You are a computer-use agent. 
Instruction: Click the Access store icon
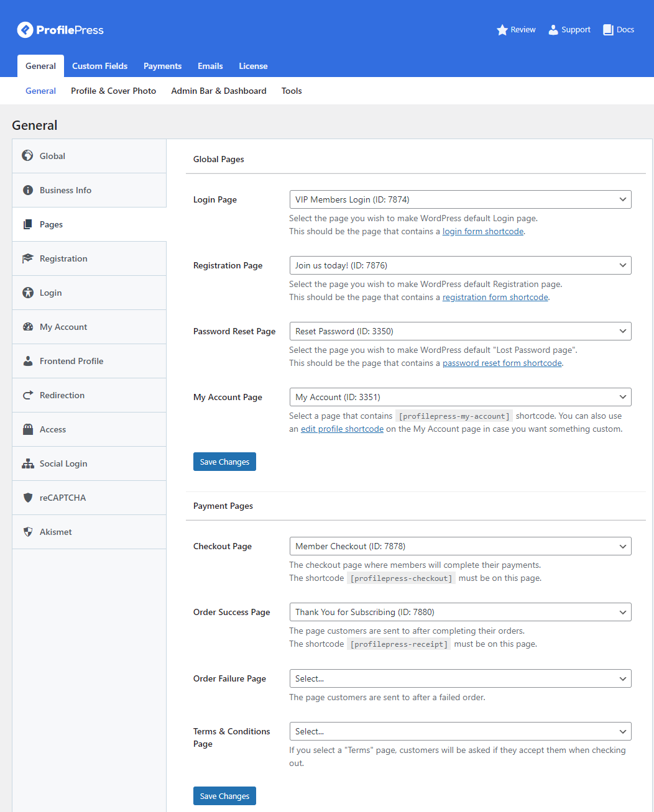click(27, 429)
